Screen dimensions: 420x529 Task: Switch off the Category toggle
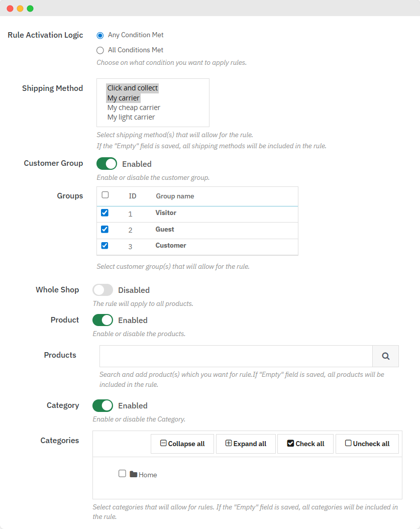click(x=102, y=405)
